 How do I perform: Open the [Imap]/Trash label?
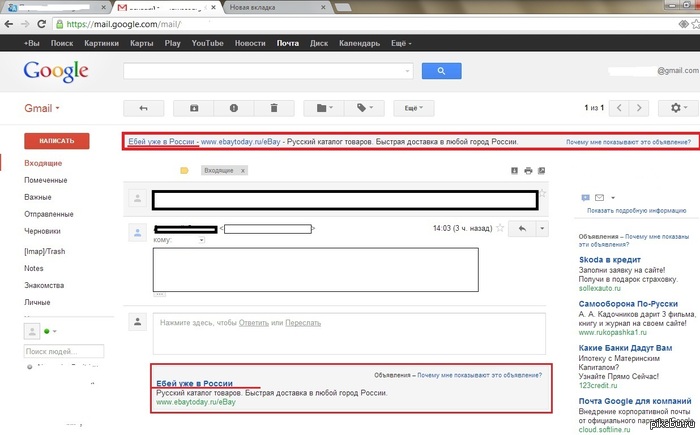(x=45, y=251)
